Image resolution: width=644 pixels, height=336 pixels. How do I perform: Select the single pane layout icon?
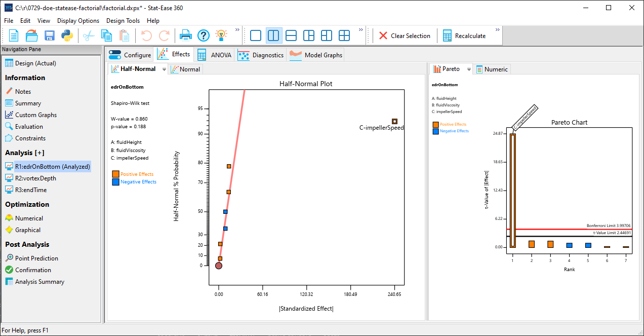point(256,35)
